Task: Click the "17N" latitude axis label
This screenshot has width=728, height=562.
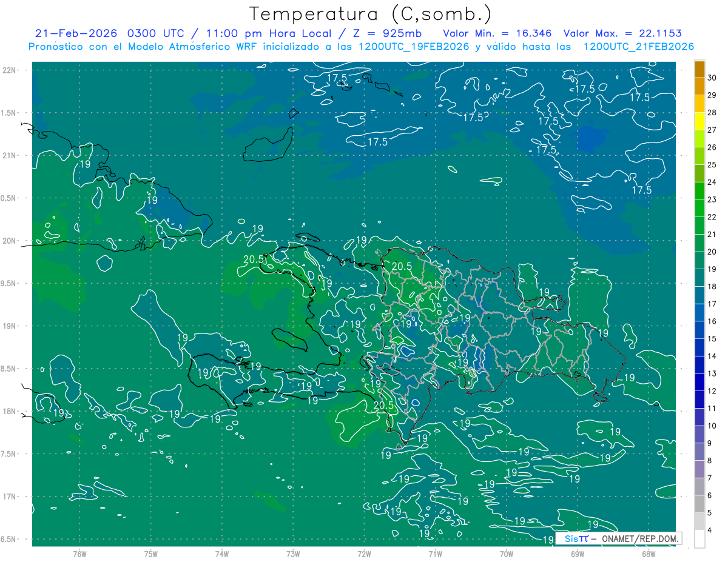Action: coord(9,497)
